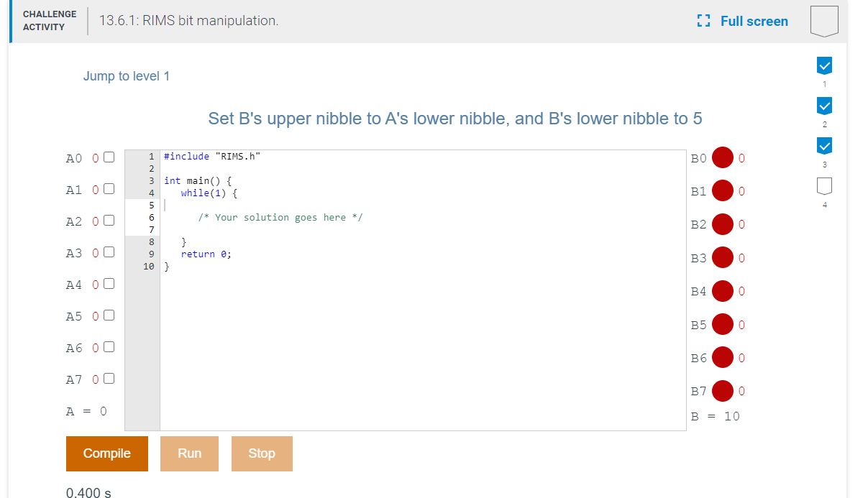Click the bookmark ribbon icon at top right
Viewport: 868px width, 498px height.
click(824, 20)
